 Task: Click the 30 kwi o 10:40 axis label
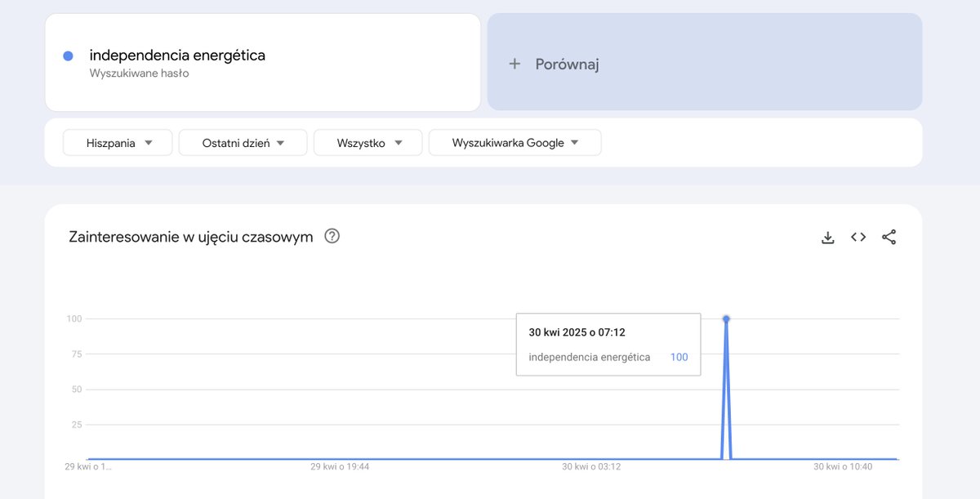(x=843, y=467)
